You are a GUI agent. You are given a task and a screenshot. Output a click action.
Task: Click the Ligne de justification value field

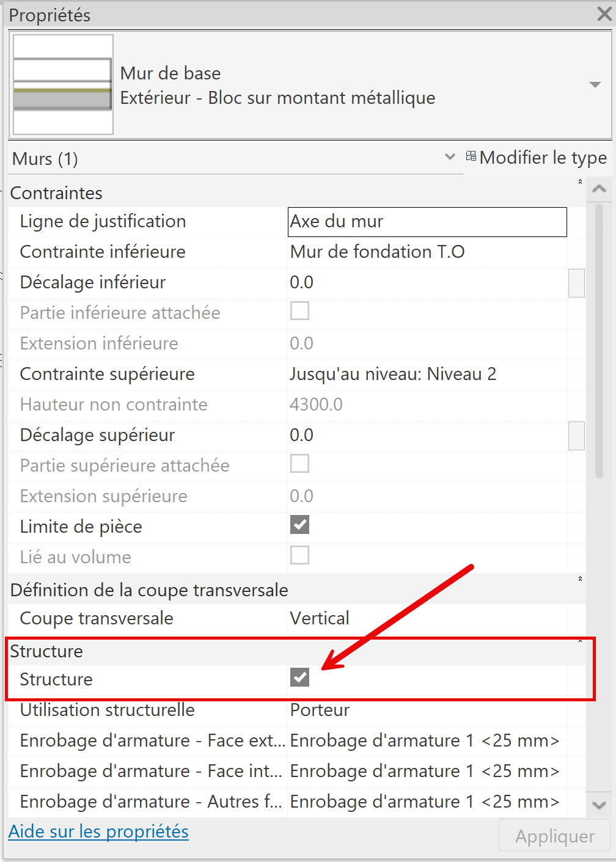(x=427, y=222)
